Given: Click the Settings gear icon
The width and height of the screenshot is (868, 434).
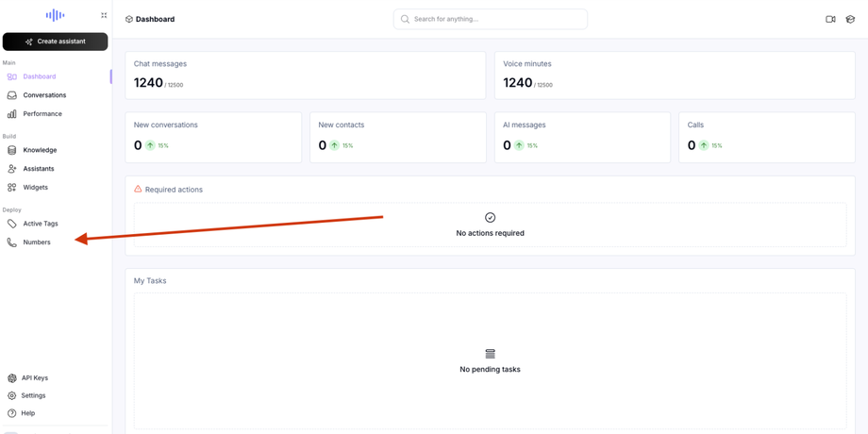Looking at the screenshot, I should [x=12, y=395].
